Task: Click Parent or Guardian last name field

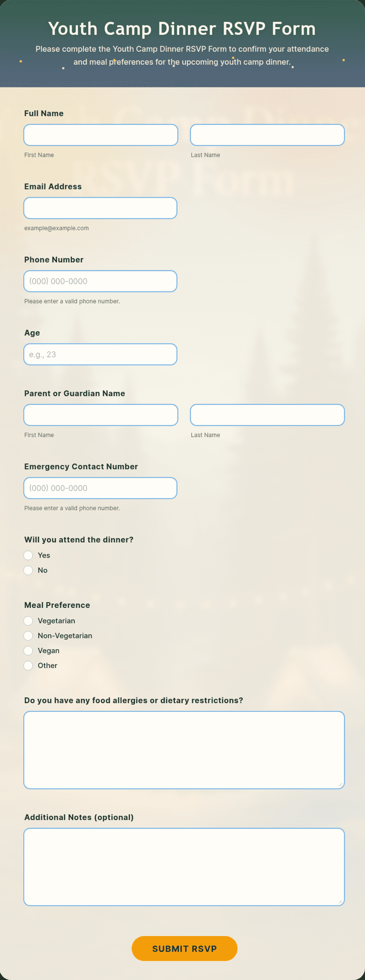Action: [267, 415]
